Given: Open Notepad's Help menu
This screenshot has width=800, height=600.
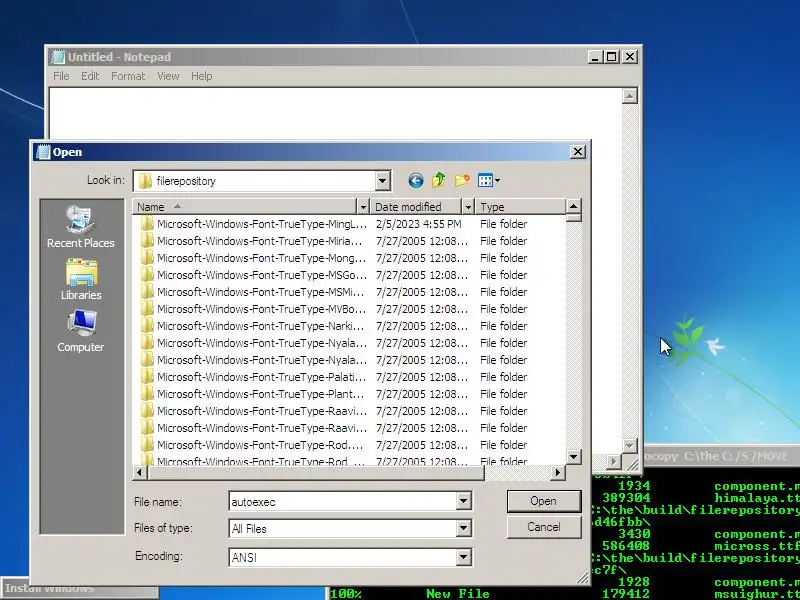Looking at the screenshot, I should pyautogui.click(x=202, y=76).
